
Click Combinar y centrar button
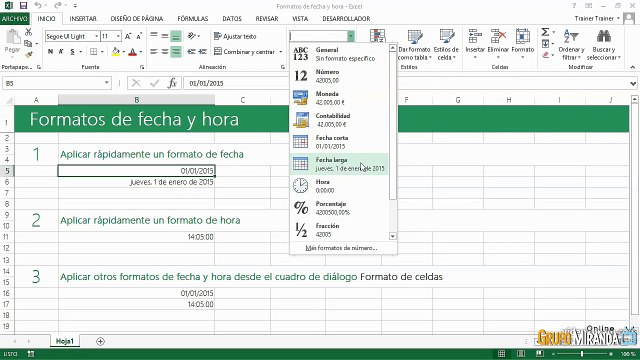click(245, 52)
